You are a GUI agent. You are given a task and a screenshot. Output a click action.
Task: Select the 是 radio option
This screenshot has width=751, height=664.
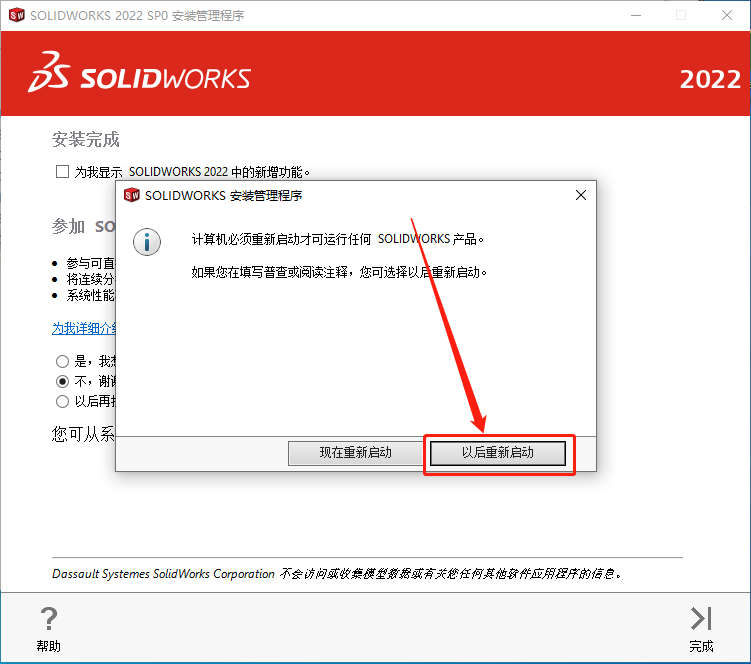[x=62, y=361]
